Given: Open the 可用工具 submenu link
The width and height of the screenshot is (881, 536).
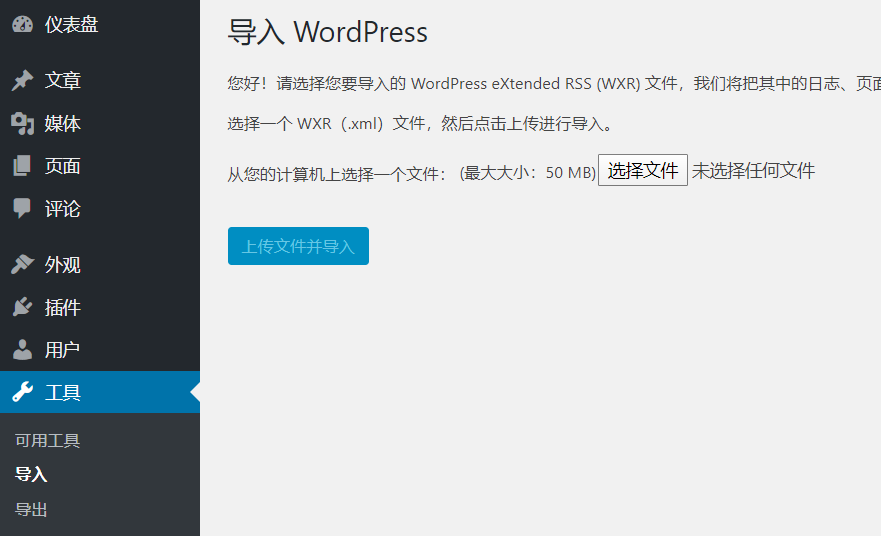Looking at the screenshot, I should pyautogui.click(x=47, y=441).
